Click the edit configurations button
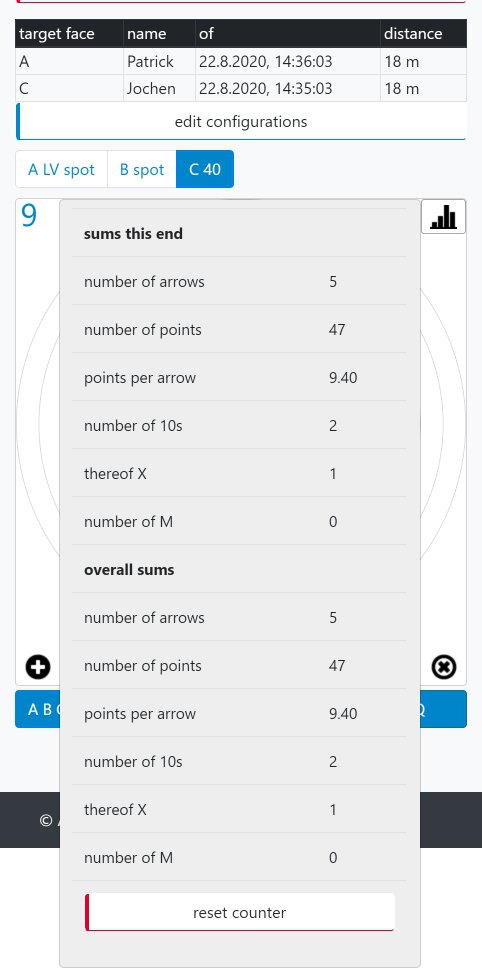482x968 pixels. pyautogui.click(x=241, y=122)
